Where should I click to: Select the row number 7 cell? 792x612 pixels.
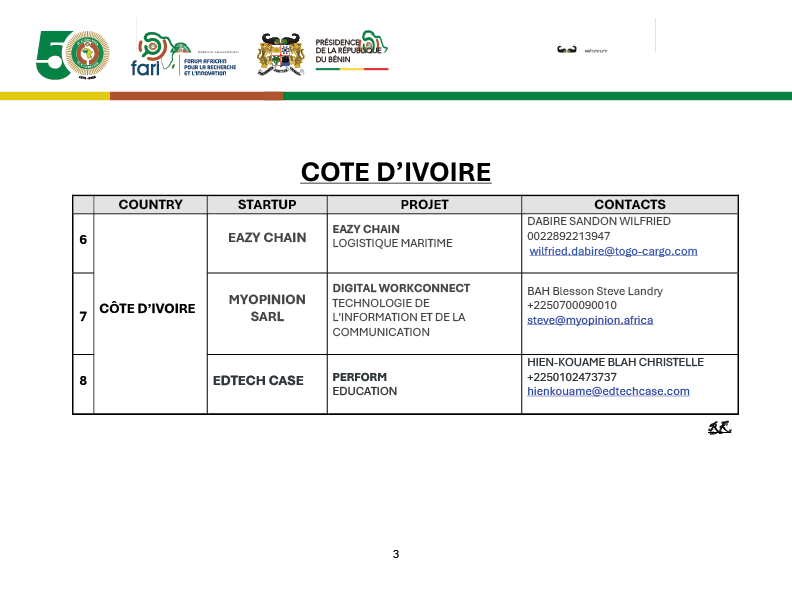pos(83,314)
